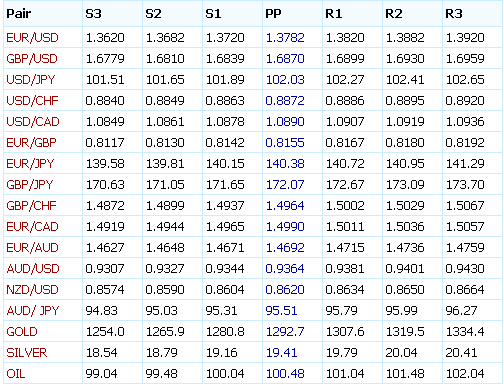The height and width of the screenshot is (388, 504).
Task: Open the GBP/USD pair link
Action: 32,59
